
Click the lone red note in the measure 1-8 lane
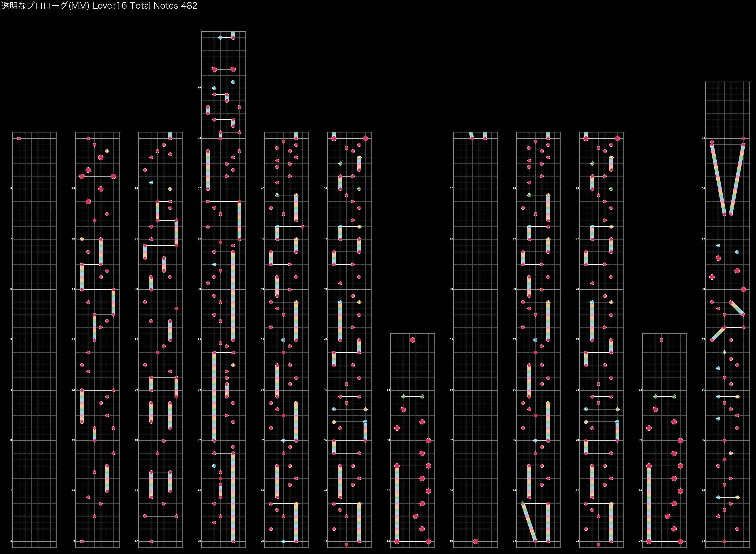coord(19,138)
